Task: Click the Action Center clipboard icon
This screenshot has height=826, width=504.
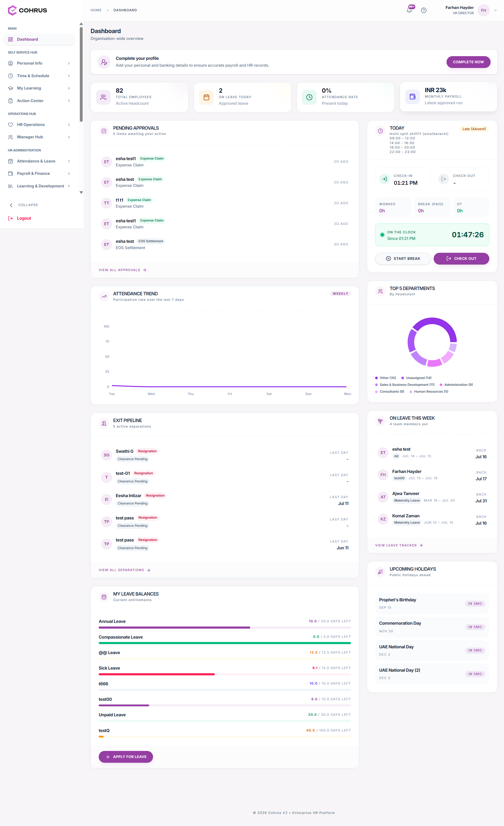Action: pos(10,101)
